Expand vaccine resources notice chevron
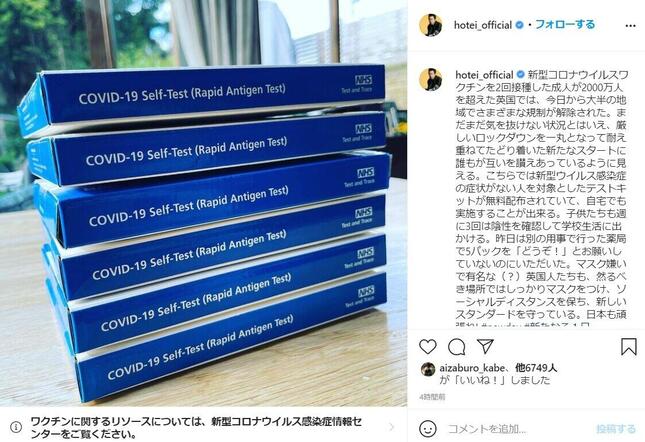The width and height of the screenshot is (645, 442). coord(391,427)
